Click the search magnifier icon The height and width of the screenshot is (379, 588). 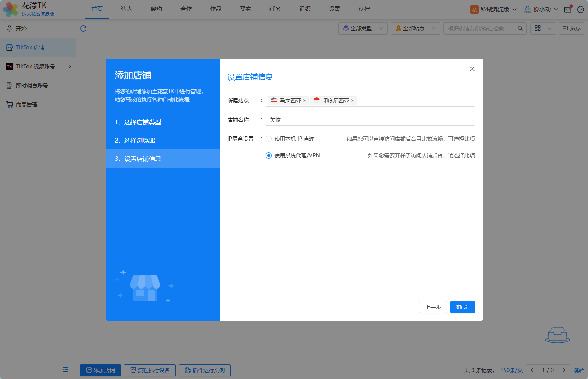tap(520, 29)
